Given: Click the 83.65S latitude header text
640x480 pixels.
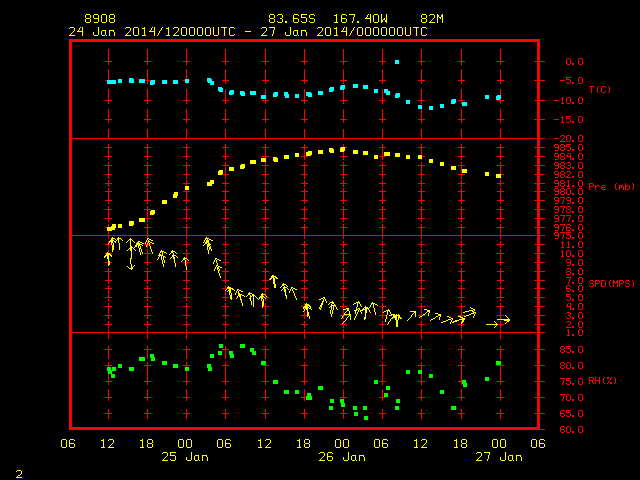Looking at the screenshot, I should tap(292, 19).
